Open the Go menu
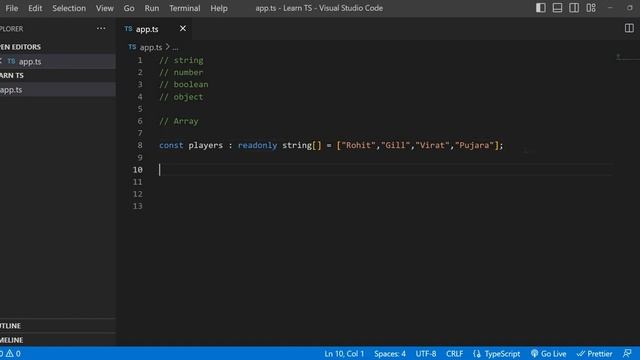This screenshot has width=640, height=360. [x=129, y=8]
